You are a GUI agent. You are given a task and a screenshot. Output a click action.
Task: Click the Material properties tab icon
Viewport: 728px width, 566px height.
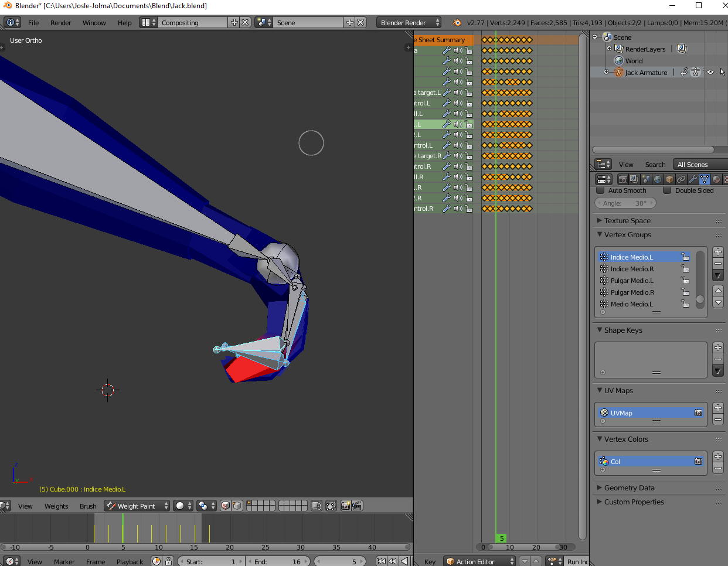pos(716,179)
